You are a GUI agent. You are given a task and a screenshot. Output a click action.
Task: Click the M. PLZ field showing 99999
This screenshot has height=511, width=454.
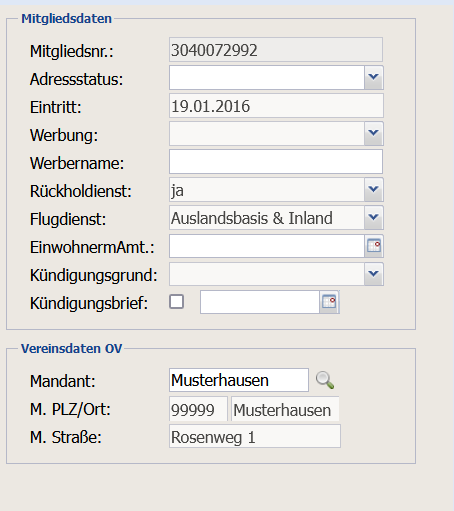click(198, 409)
